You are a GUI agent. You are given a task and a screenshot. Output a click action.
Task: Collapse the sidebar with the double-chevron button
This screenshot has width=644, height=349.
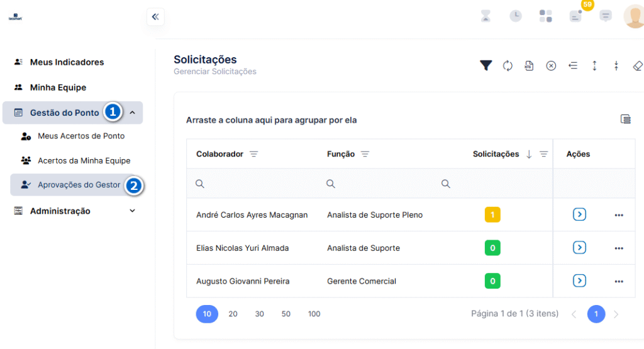click(155, 17)
